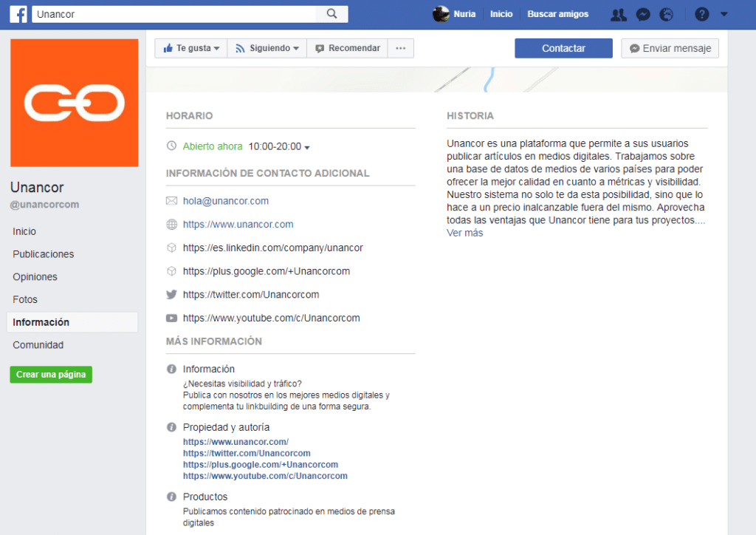Open Nuria's profile avatar
Image resolution: width=756 pixels, height=535 pixels.
(440, 14)
